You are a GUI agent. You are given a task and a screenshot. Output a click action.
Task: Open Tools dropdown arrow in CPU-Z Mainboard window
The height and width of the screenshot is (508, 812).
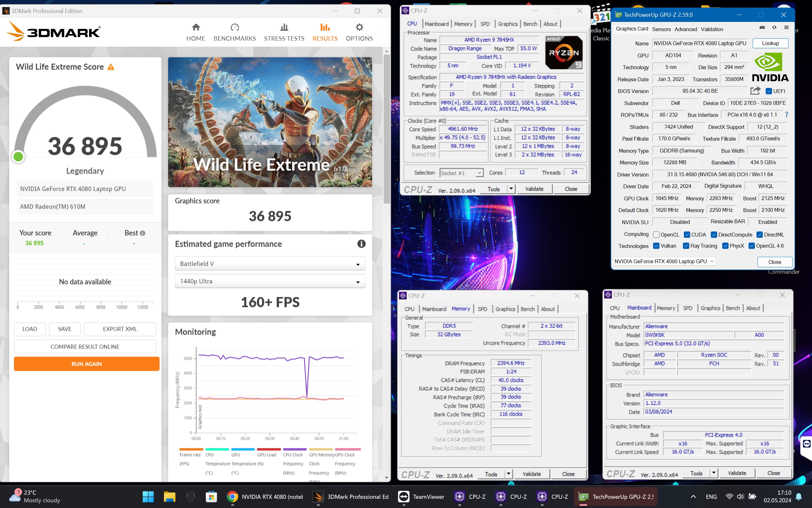[x=714, y=473]
